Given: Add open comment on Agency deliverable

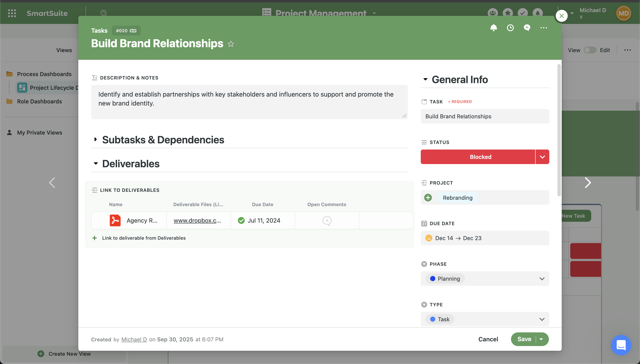Looking at the screenshot, I should click(327, 220).
